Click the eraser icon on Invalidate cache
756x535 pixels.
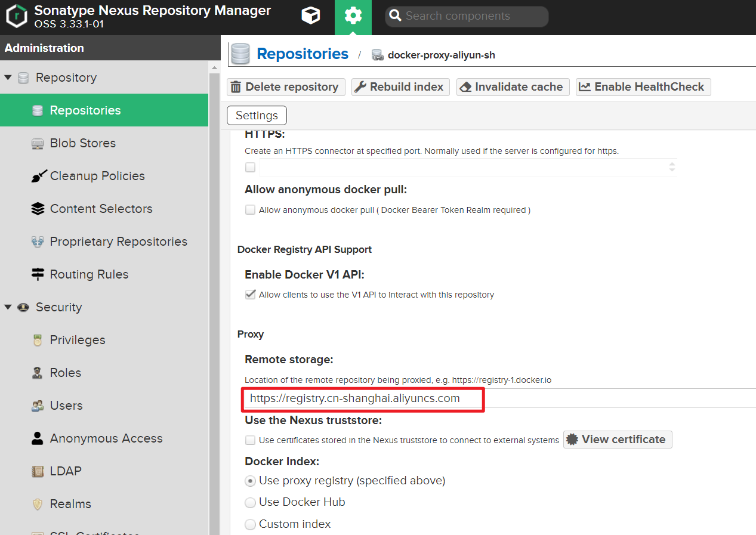pos(466,87)
